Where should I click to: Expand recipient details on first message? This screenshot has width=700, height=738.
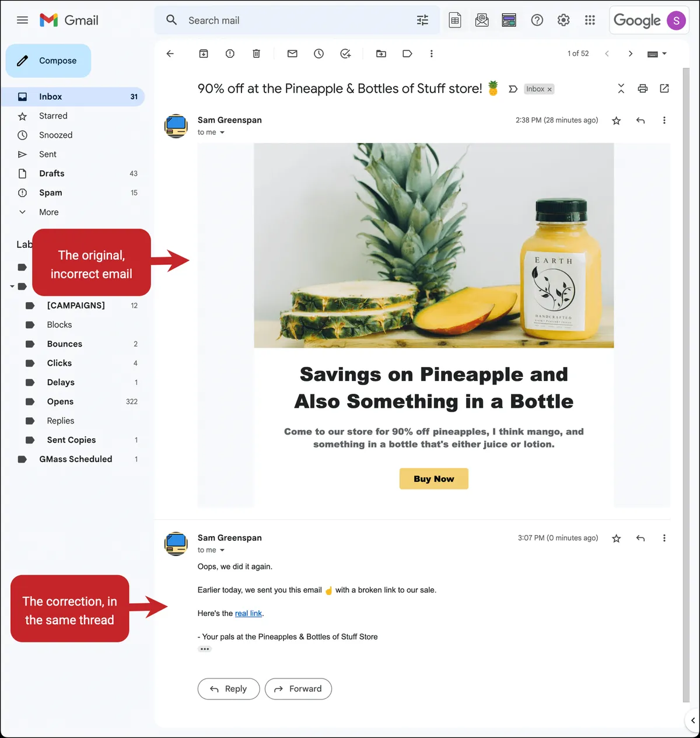click(222, 132)
